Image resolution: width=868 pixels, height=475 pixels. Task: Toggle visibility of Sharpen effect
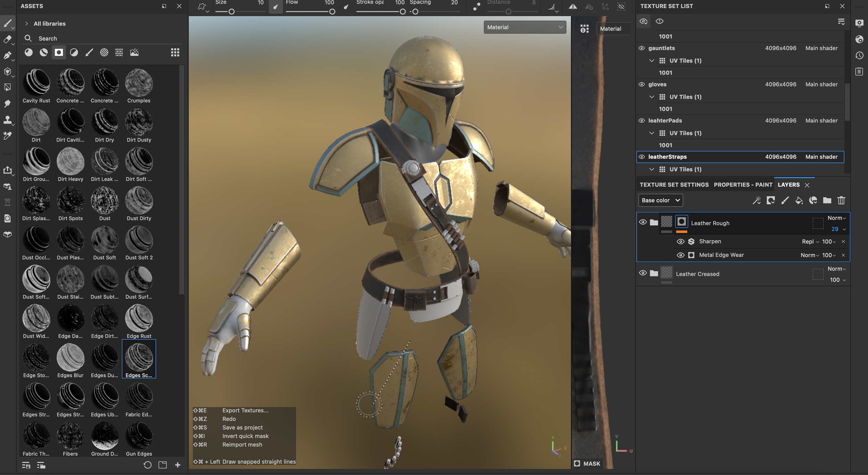(681, 241)
